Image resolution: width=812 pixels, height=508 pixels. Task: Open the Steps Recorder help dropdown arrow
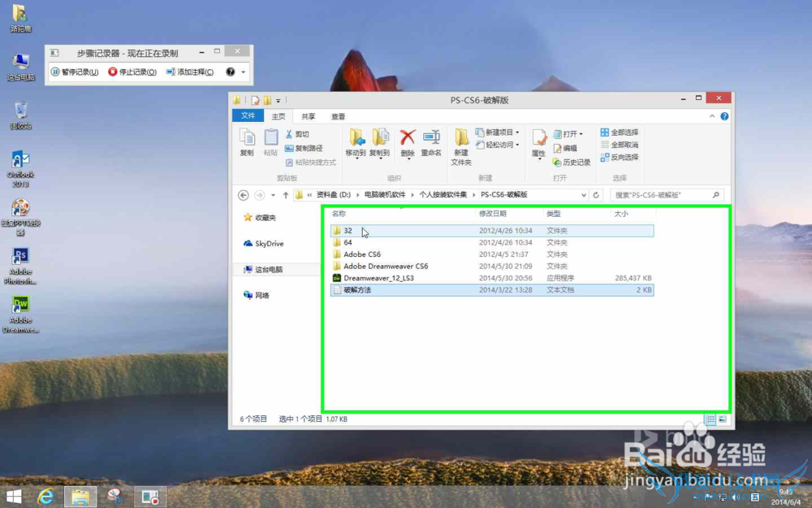pyautogui.click(x=243, y=72)
